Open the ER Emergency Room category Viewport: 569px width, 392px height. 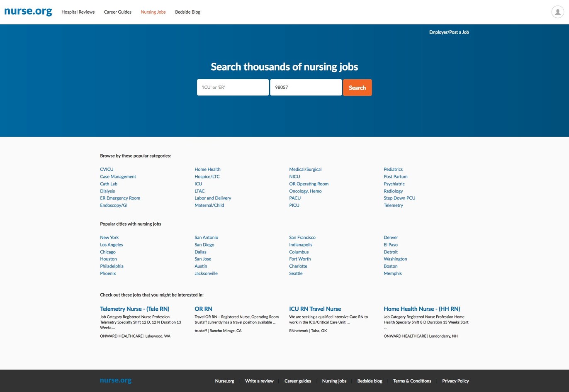point(120,198)
